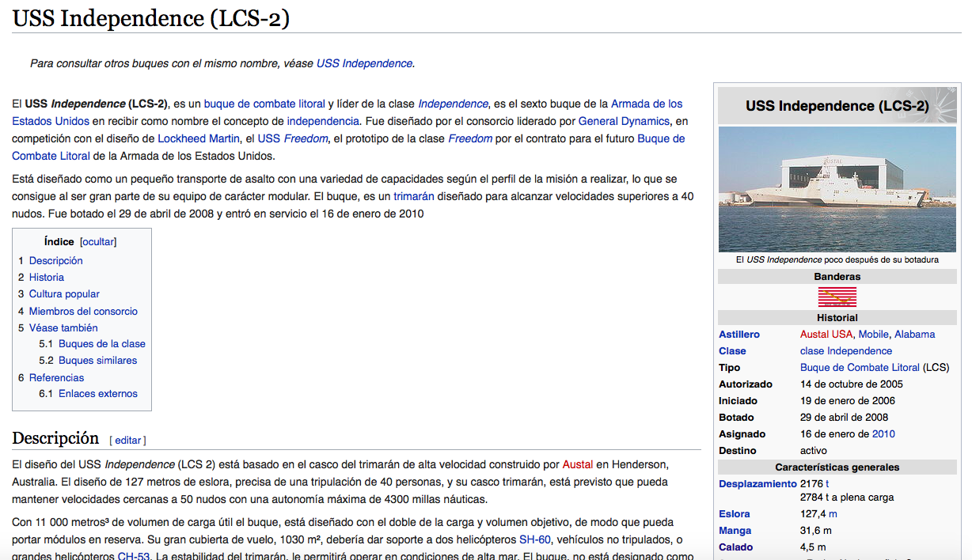Open the red Austal link in Descripción paragraph
The width and height of the screenshot is (972, 560).
[578, 464]
